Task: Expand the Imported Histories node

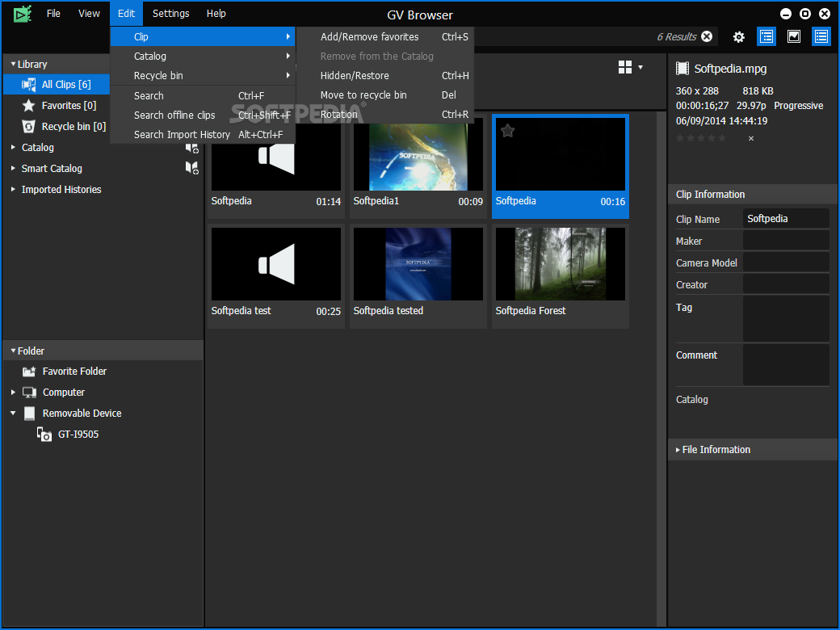Action: pyautogui.click(x=13, y=189)
